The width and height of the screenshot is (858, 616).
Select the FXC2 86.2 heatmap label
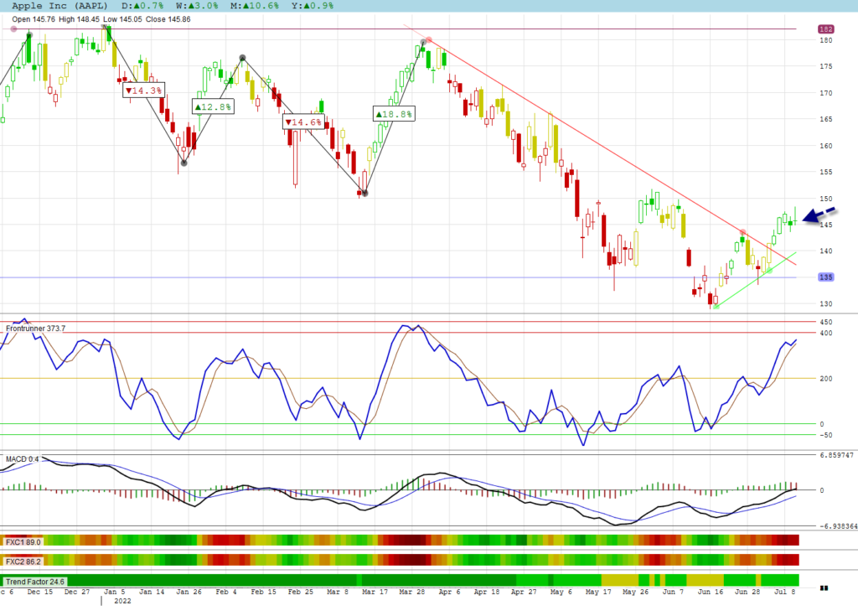point(23,562)
